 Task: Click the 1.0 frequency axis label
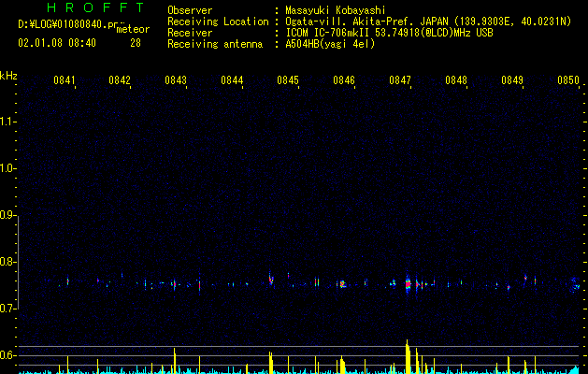click(7, 168)
